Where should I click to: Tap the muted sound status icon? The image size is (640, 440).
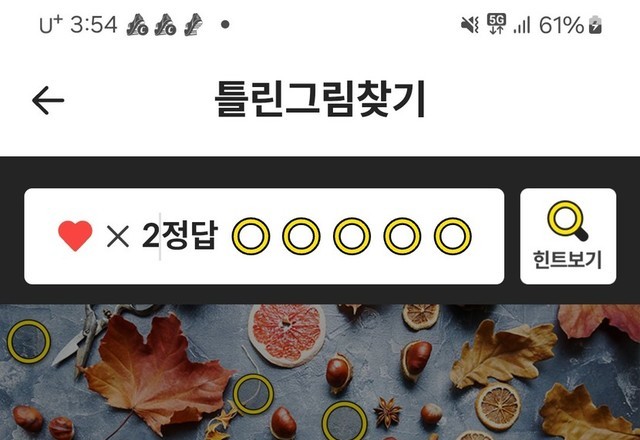[470, 25]
